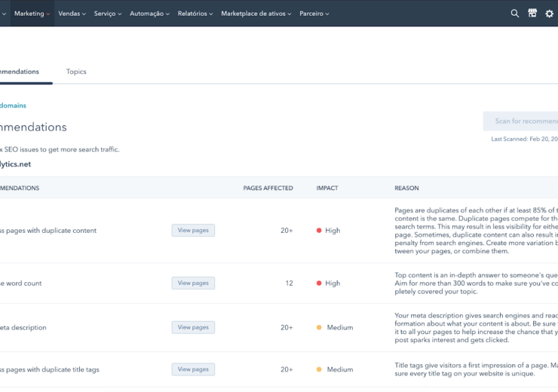Click 20+ value in meta description row
This screenshot has width=558, height=392.
287,327
